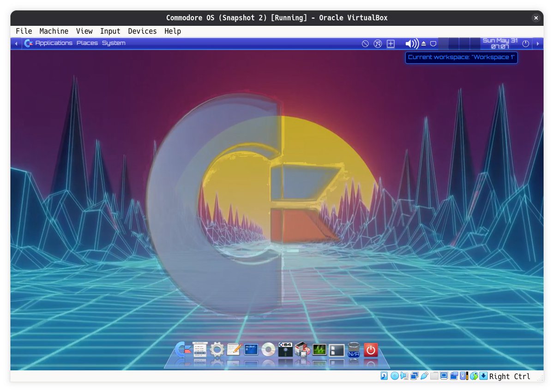Click the power icon in the top panel
The width and height of the screenshot is (554, 392).
(525, 44)
